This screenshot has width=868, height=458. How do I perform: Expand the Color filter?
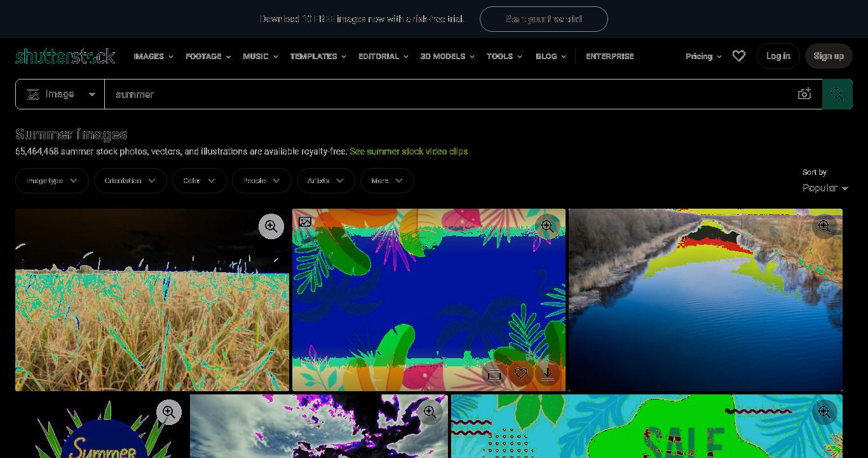[200, 181]
